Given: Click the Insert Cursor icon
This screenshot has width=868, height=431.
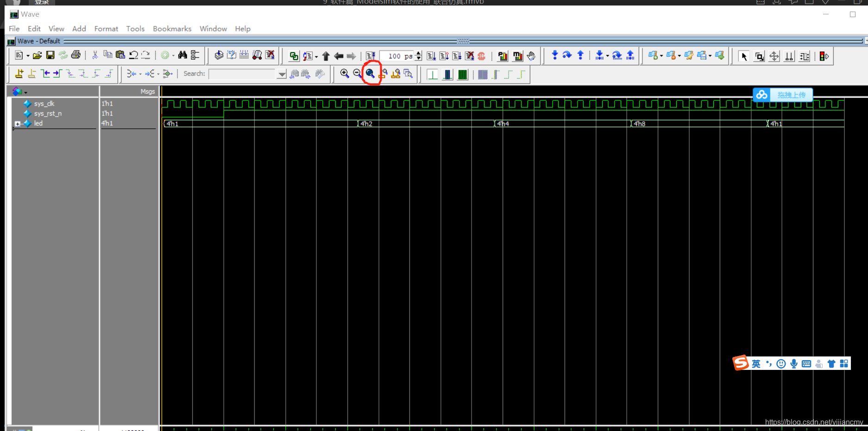Looking at the screenshot, I should pos(19,74).
